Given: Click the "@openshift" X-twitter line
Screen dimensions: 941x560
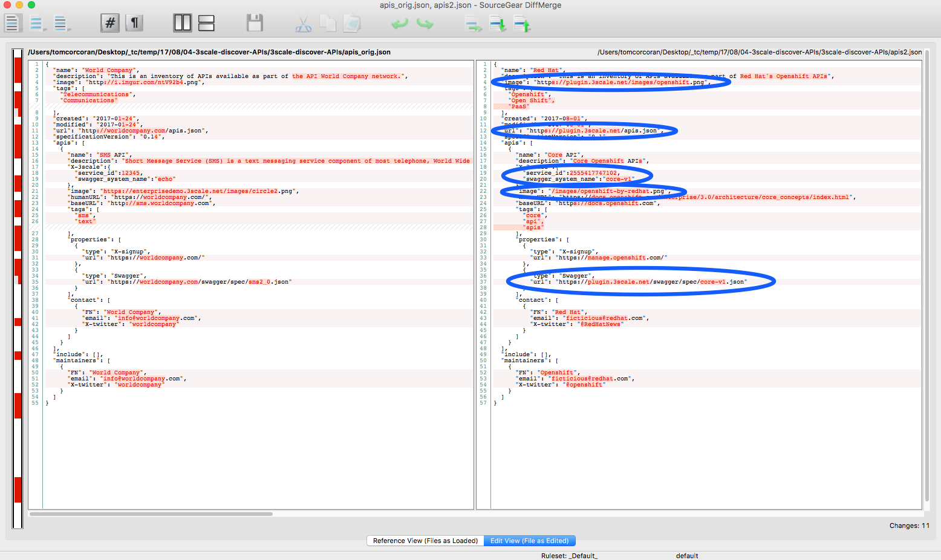Looking at the screenshot, I should [x=561, y=385].
